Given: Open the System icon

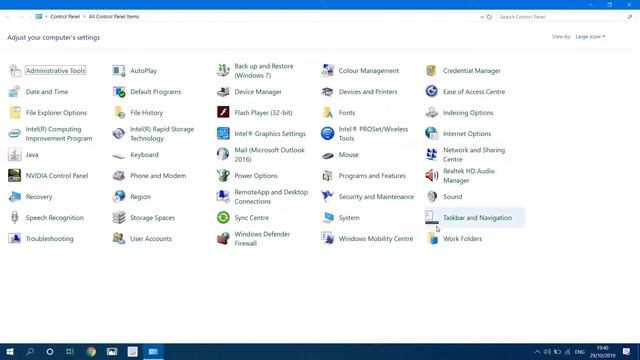Looking at the screenshot, I should tap(328, 218).
